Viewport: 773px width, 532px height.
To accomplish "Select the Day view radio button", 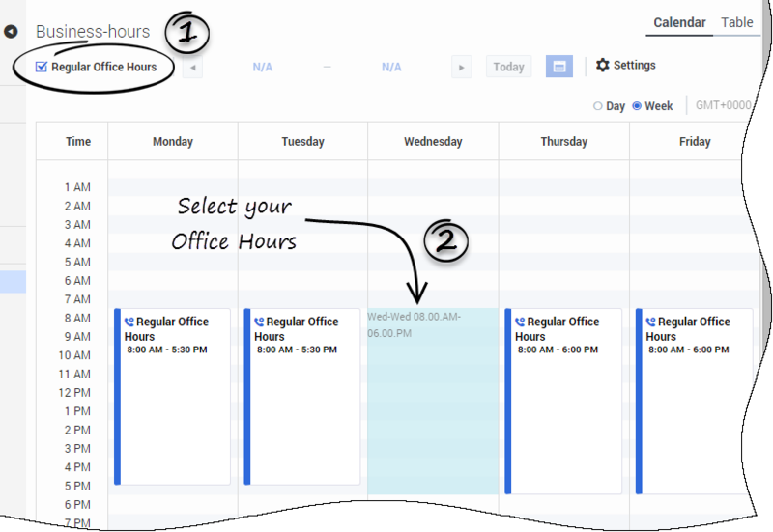I will [597, 106].
